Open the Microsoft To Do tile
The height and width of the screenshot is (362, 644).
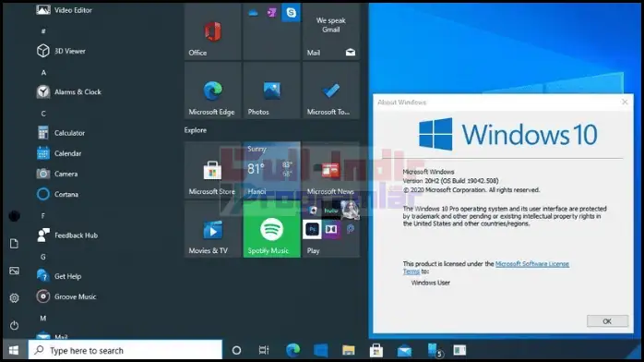tap(330, 90)
